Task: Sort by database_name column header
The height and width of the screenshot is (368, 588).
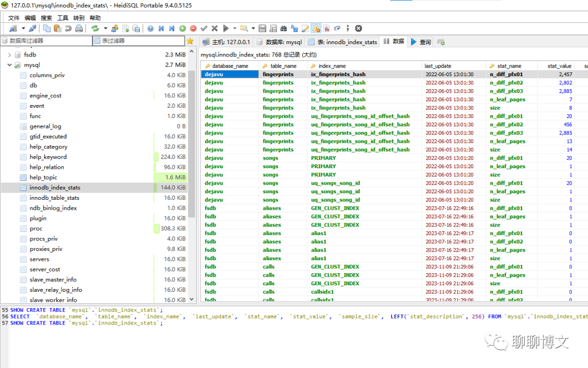Action: tap(230, 66)
